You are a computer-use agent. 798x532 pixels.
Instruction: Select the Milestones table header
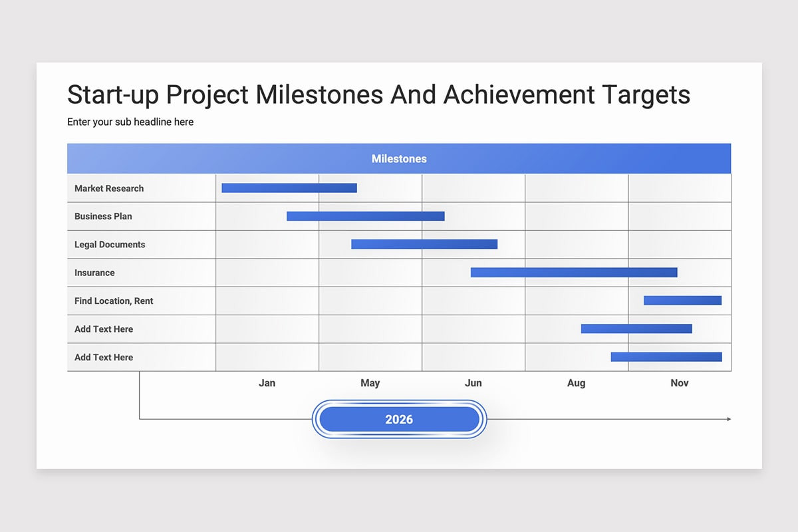click(399, 159)
